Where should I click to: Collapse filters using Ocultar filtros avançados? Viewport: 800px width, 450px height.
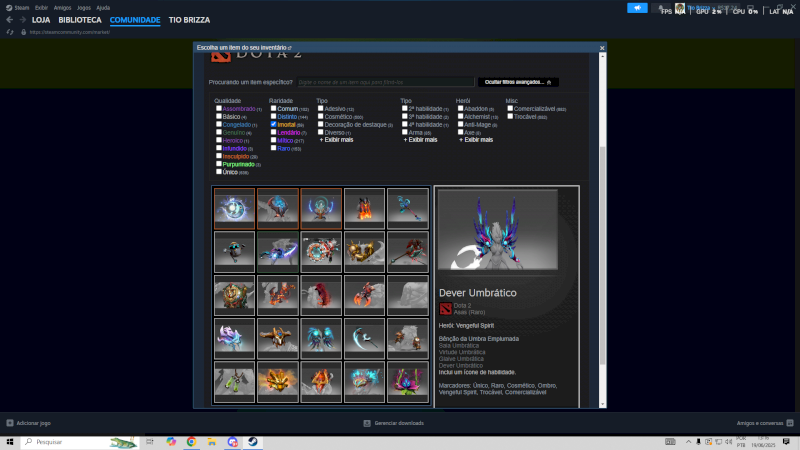[518, 82]
